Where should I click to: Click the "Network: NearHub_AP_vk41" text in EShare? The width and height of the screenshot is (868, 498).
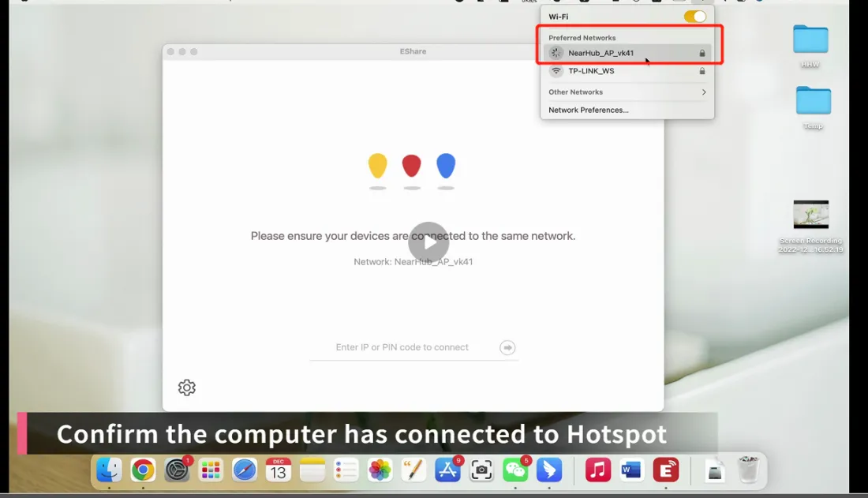[x=413, y=261]
